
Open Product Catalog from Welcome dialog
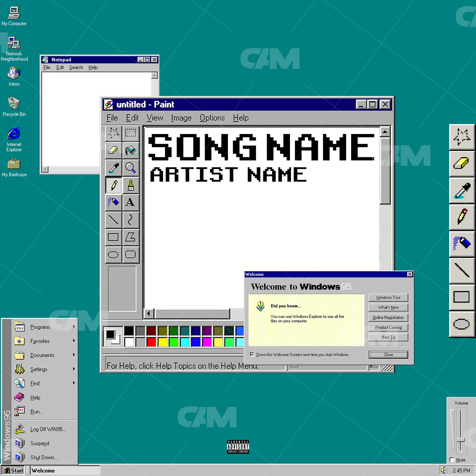[x=388, y=327]
